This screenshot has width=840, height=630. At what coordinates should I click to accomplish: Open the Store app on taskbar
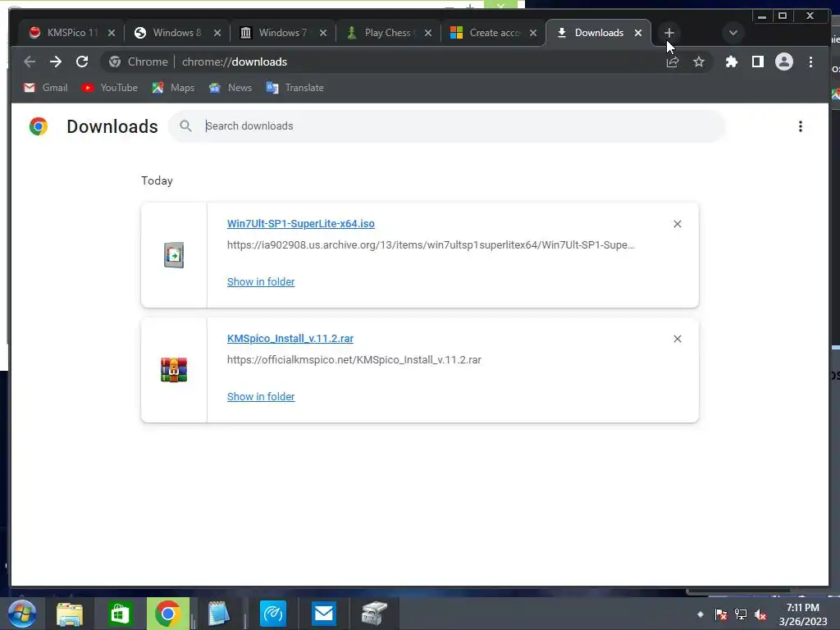click(120, 614)
